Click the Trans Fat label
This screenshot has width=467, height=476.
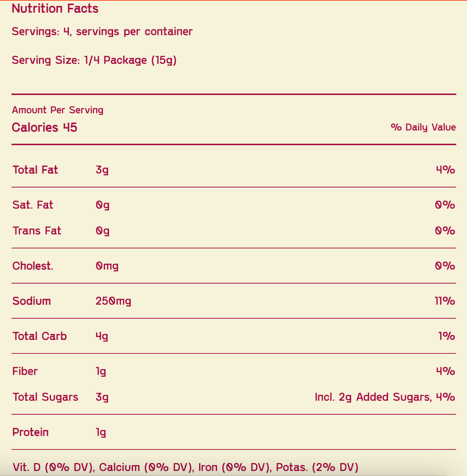(x=37, y=231)
